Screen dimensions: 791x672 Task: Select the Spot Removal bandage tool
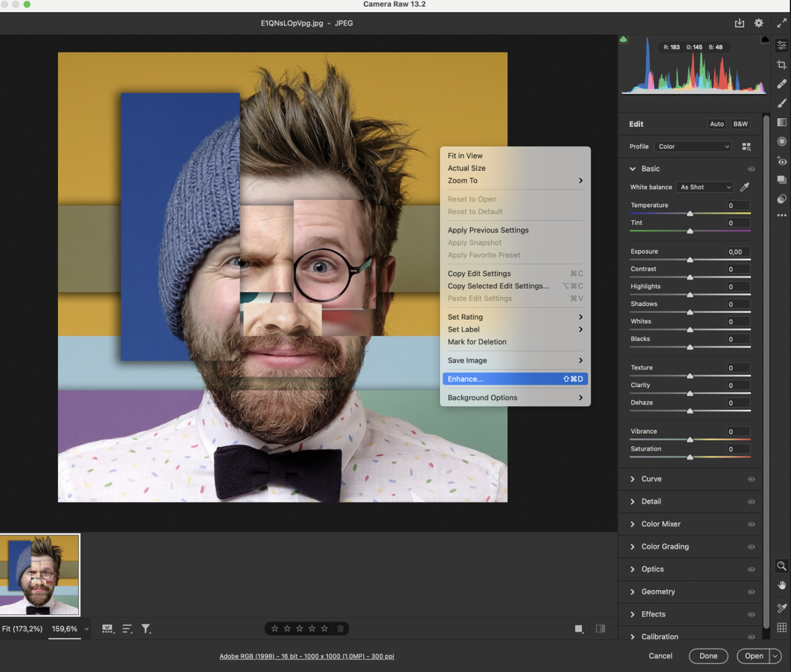tap(782, 84)
